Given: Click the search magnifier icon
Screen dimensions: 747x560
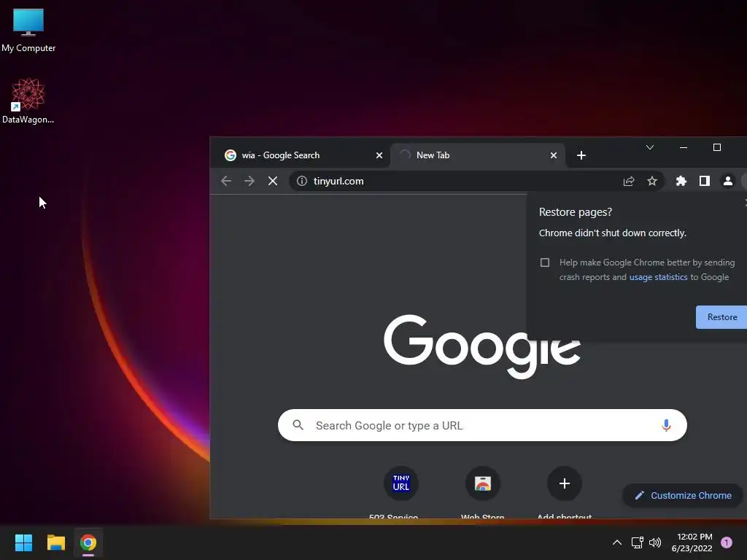Looking at the screenshot, I should (x=298, y=425).
